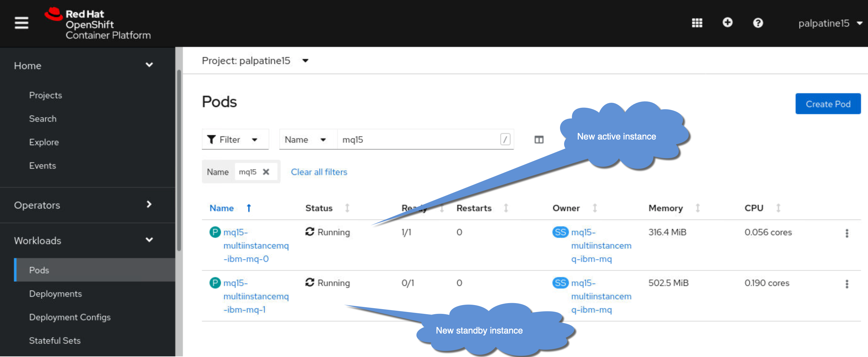Open owner stateful set of pod mq-1
Viewport: 868px width, 357px height.
601,296
